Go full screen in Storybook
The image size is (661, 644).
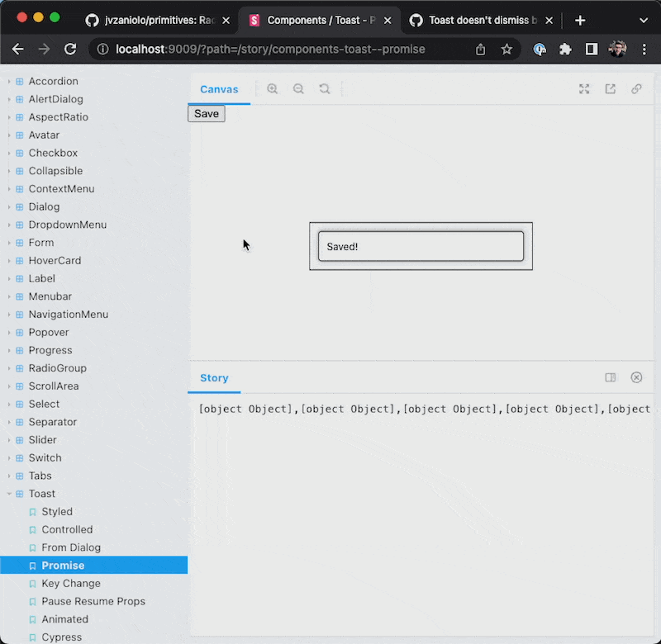pyautogui.click(x=584, y=88)
